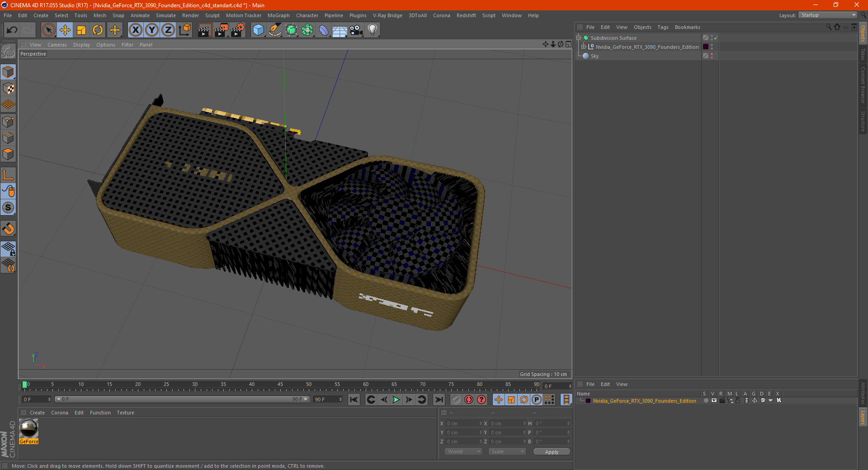The width and height of the screenshot is (868, 470).
Task: Open Render Settings clapboard icon
Action: pyautogui.click(x=238, y=30)
